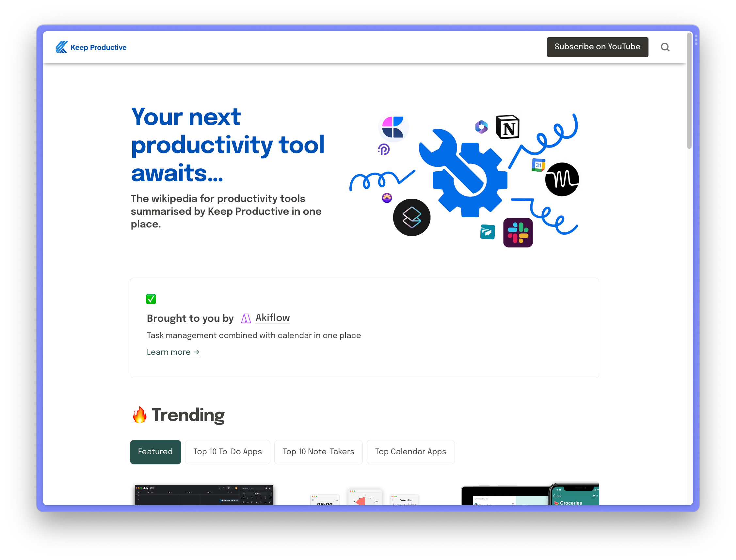
Task: Switch to Top 10 To-Do Apps tab
Action: (228, 452)
